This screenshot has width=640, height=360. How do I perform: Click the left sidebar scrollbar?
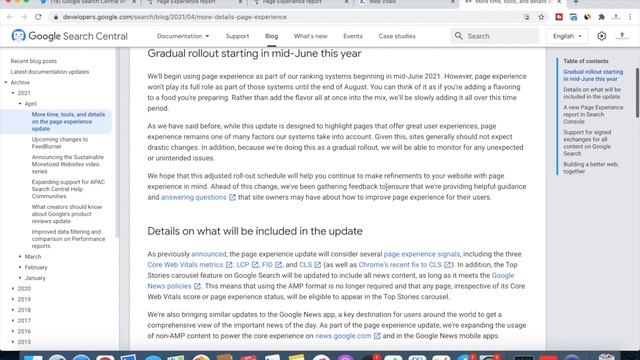(117, 142)
